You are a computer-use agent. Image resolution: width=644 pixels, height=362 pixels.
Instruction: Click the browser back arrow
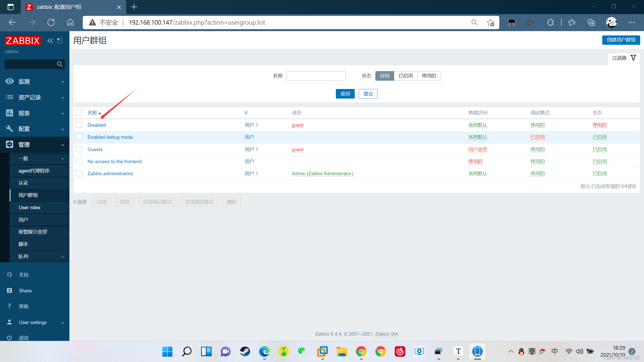[x=12, y=22]
